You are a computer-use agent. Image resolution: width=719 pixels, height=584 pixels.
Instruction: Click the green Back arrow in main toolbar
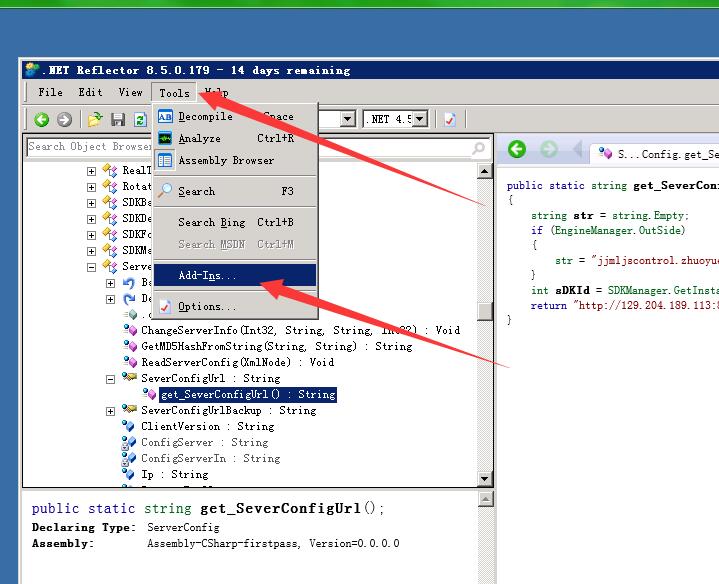click(x=41, y=120)
